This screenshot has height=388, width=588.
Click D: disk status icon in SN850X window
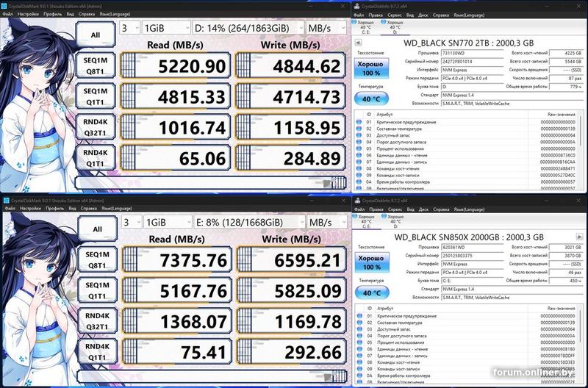point(384,216)
